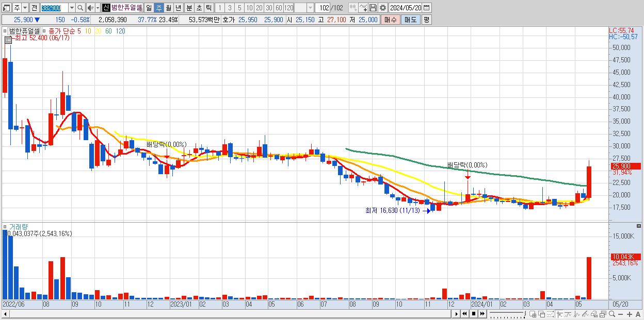Choose the 30 interval button
The height and width of the screenshot is (320, 644).
click(x=269, y=8)
